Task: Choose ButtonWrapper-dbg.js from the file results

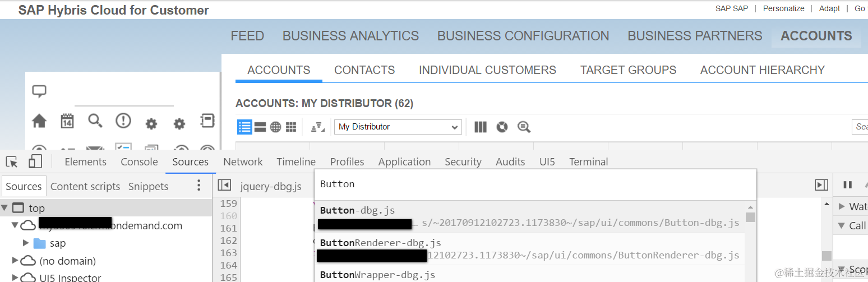Action: (x=530, y=274)
